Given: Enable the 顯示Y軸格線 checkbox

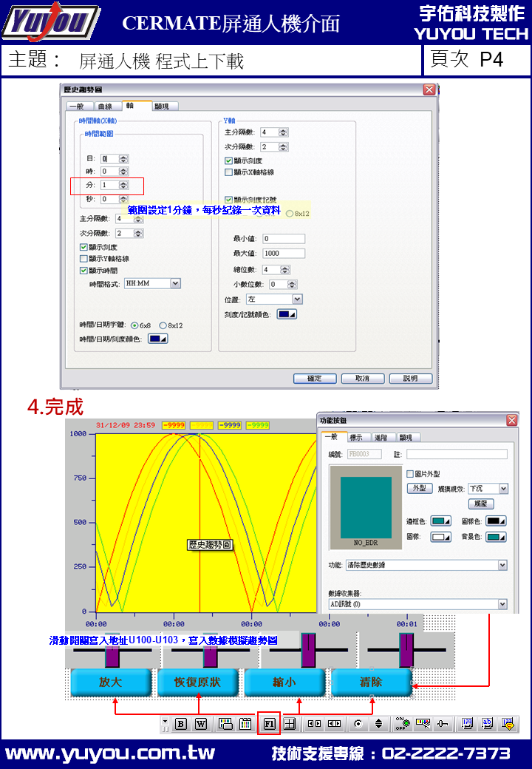Looking at the screenshot, I should click(83, 259).
